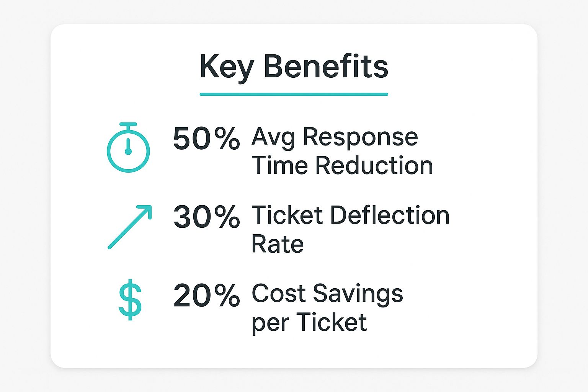The width and height of the screenshot is (588, 392).
Task: Click "Ticket" in the "per Ticket" line
Action: tap(331, 322)
